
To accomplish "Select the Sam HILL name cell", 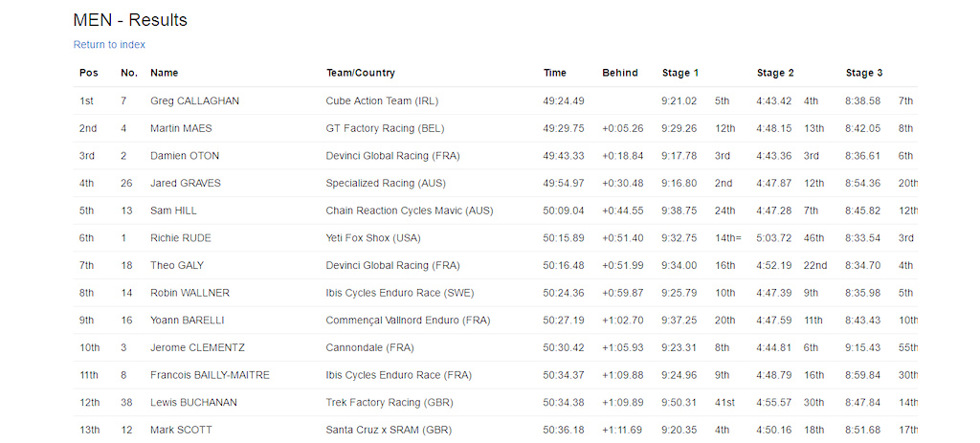I will tap(173, 211).
